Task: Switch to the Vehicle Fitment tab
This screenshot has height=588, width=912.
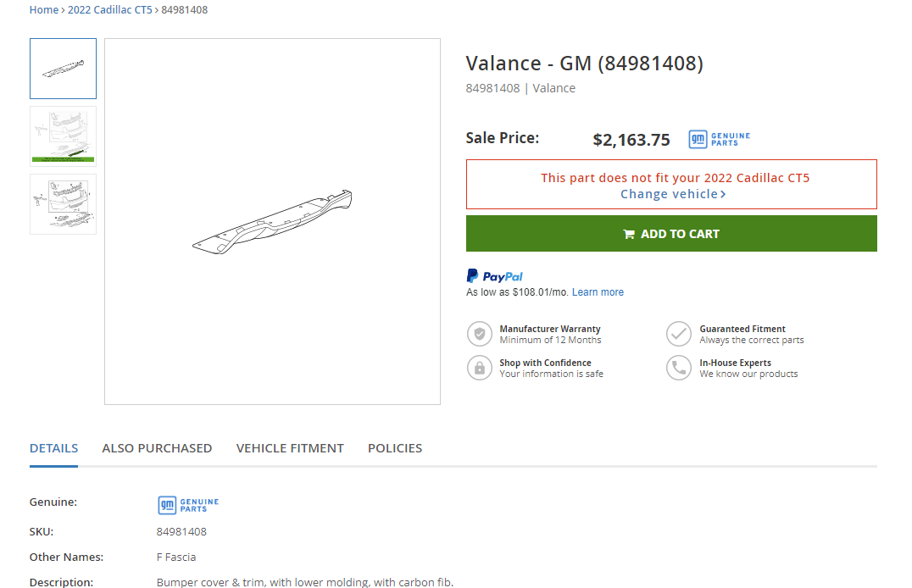Action: [x=290, y=448]
